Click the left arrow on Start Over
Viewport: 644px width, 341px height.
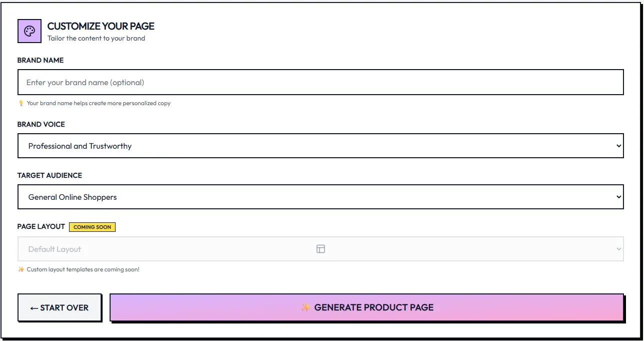34,308
